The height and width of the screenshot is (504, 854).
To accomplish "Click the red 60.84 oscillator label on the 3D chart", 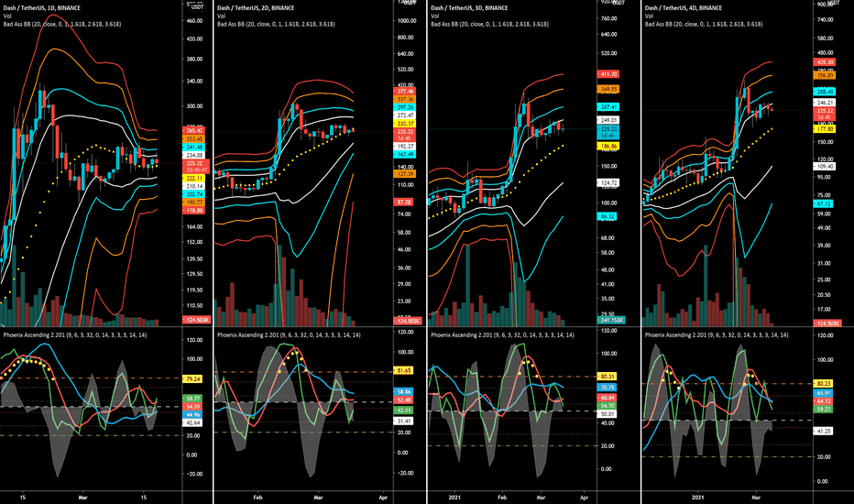I will [608, 399].
